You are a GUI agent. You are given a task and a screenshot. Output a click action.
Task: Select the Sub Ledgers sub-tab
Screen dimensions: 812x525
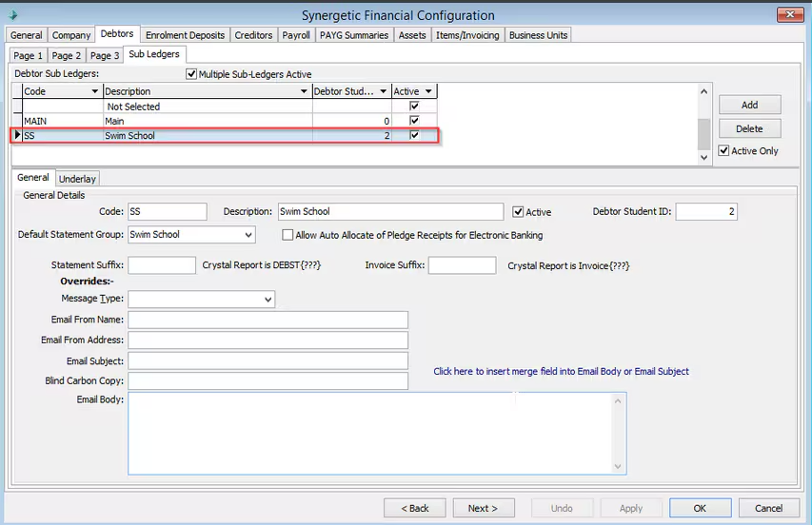[x=154, y=54]
